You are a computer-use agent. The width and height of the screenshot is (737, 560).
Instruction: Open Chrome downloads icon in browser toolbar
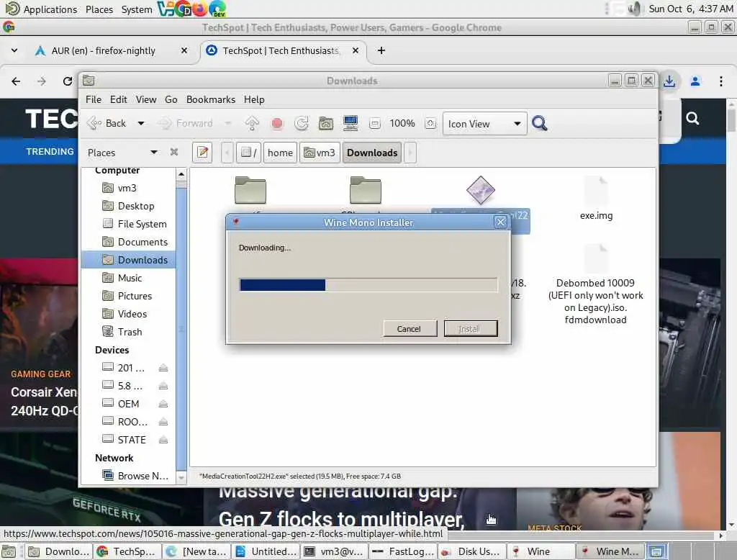pos(669,81)
